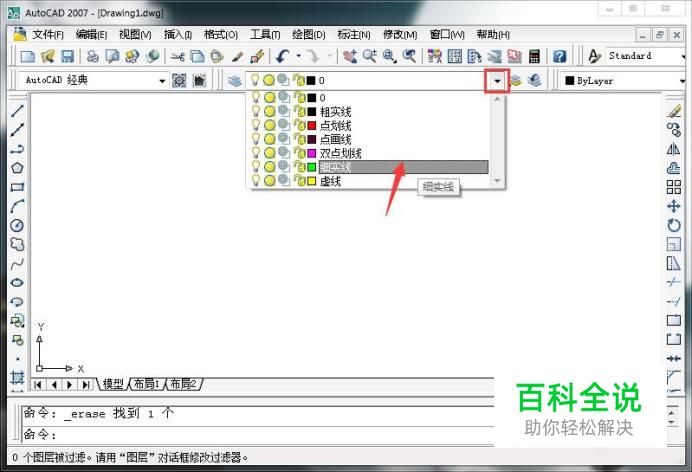Toggle viewport freeze icon for 粗实线 layer

[x=284, y=111]
